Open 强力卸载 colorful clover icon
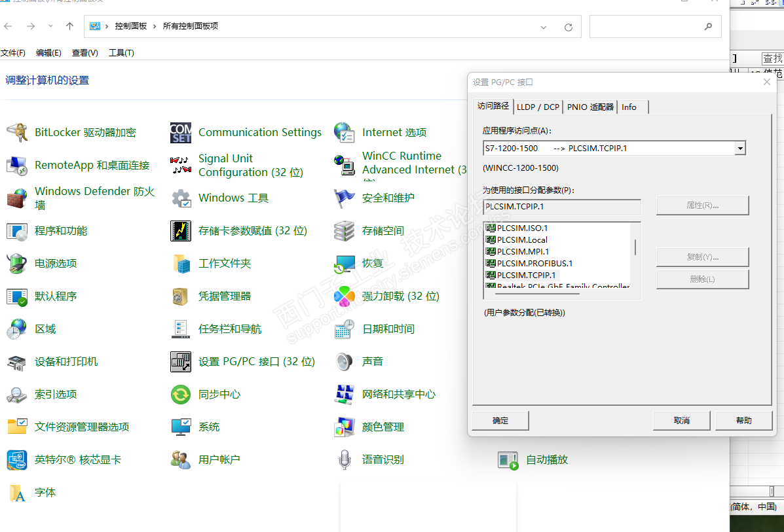Image resolution: width=784 pixels, height=532 pixels. click(x=344, y=296)
